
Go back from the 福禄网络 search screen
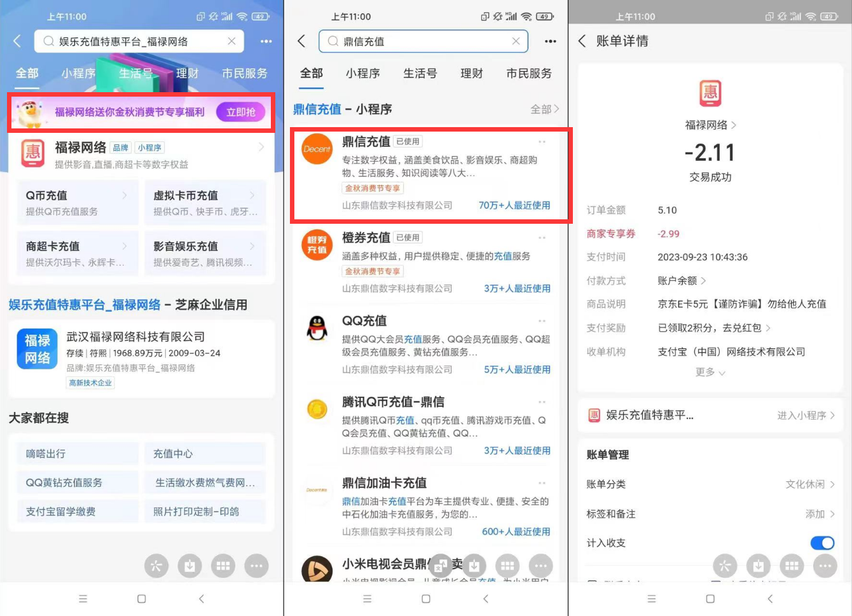click(17, 41)
